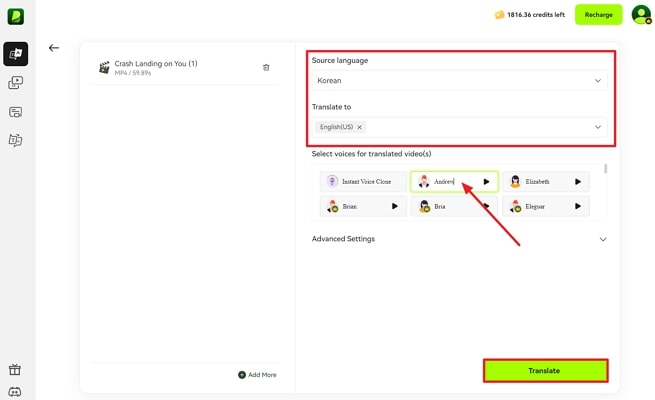
Task: Click Add More to upload videos
Action: click(257, 375)
